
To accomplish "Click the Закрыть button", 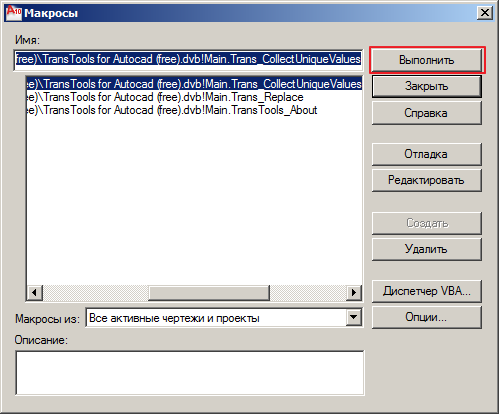I will [427, 86].
